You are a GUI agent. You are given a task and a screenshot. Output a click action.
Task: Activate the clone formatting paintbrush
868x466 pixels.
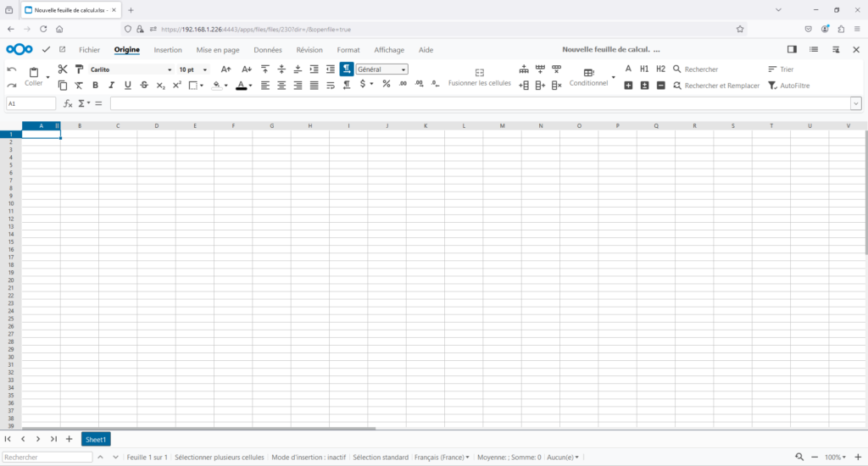tap(79, 69)
